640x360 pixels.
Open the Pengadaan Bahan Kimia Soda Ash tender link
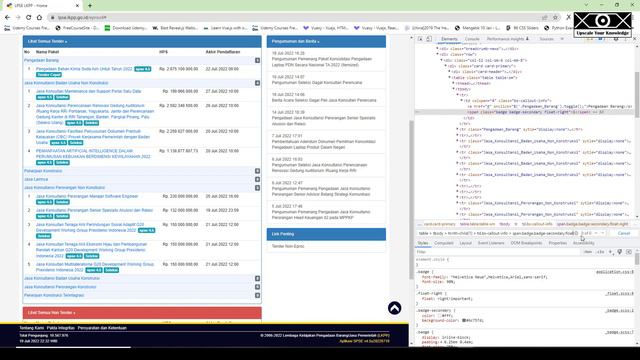pos(84,69)
